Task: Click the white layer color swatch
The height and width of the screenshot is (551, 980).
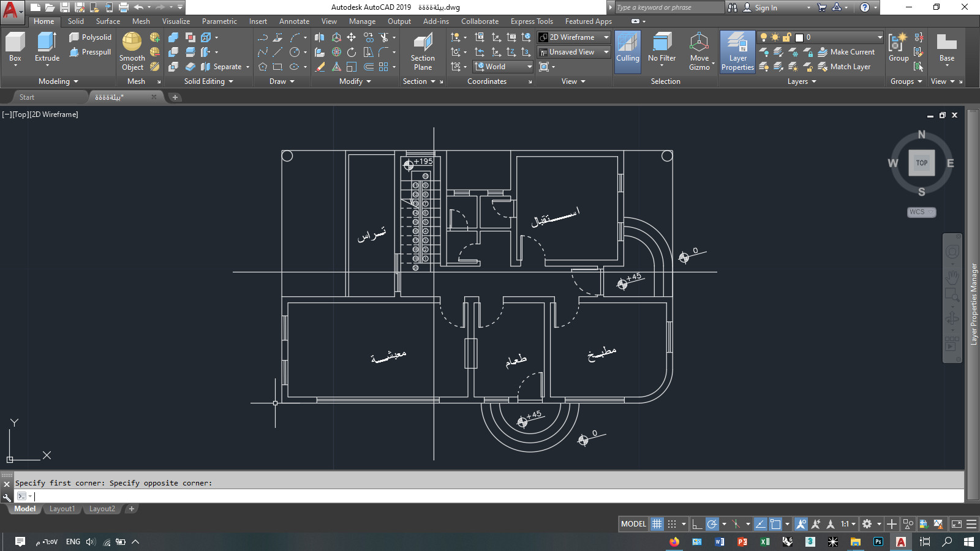Action: pyautogui.click(x=799, y=37)
